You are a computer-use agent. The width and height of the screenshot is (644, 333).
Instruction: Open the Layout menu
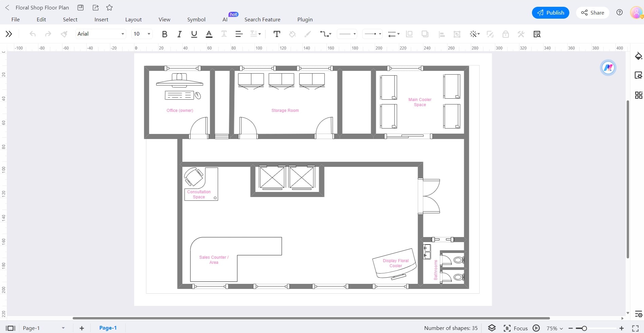(x=133, y=19)
